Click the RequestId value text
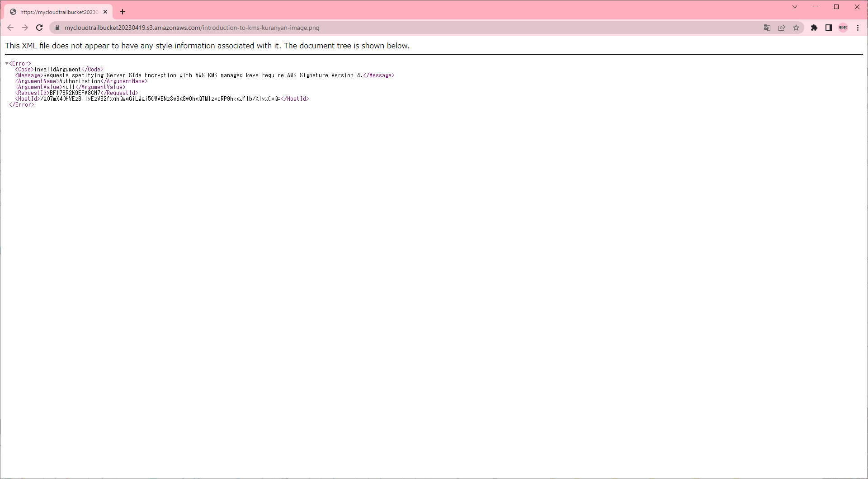The width and height of the screenshot is (868, 479). 75,93
